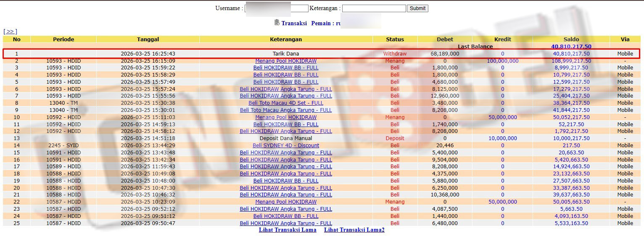644x236 pixels.
Task: Select debet amount 68,189,000
Action: point(445,54)
